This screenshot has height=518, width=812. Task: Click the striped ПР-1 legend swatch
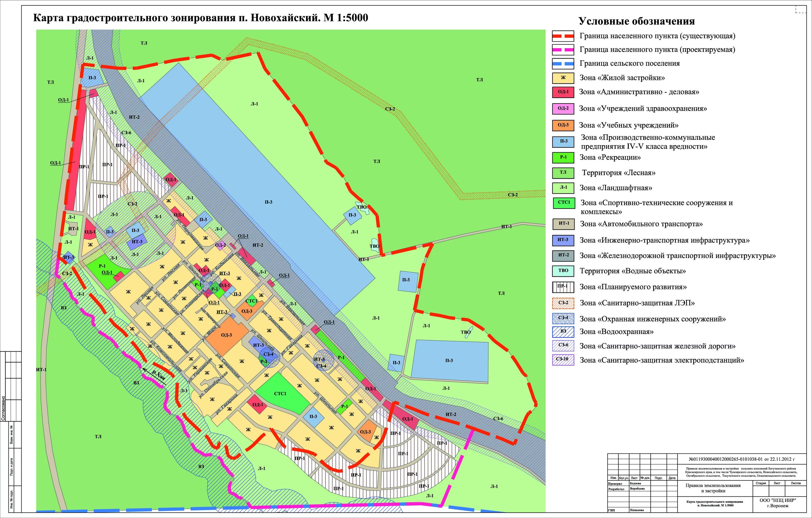click(563, 287)
